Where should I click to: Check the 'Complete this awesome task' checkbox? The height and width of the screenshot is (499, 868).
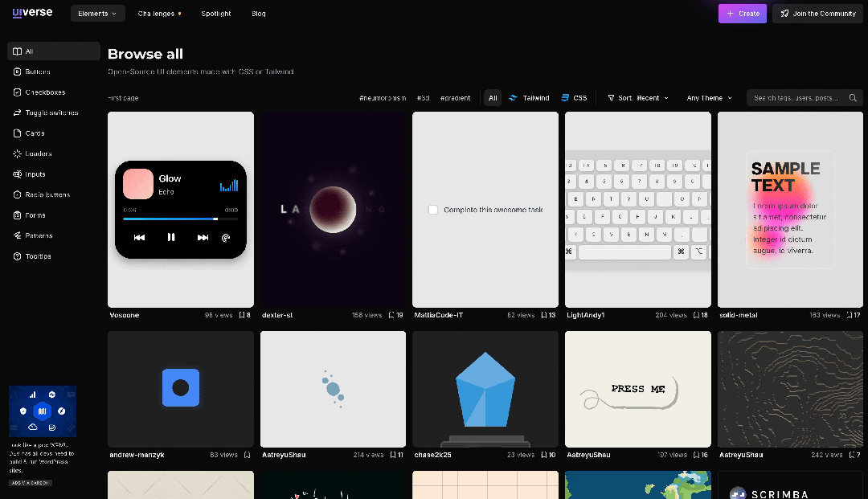[x=433, y=210]
